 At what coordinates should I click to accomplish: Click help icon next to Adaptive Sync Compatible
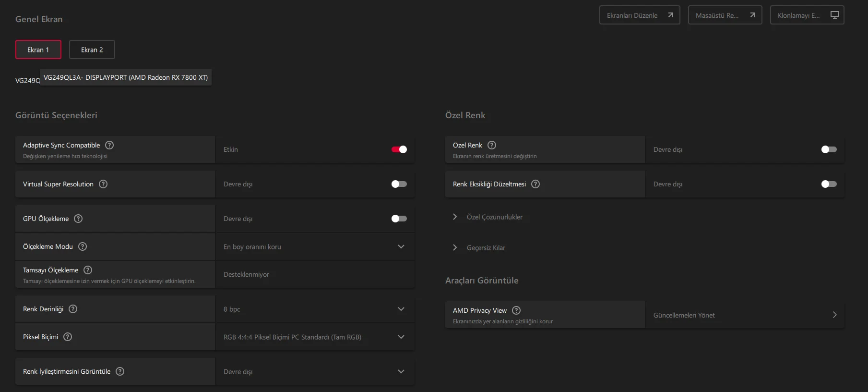point(109,145)
